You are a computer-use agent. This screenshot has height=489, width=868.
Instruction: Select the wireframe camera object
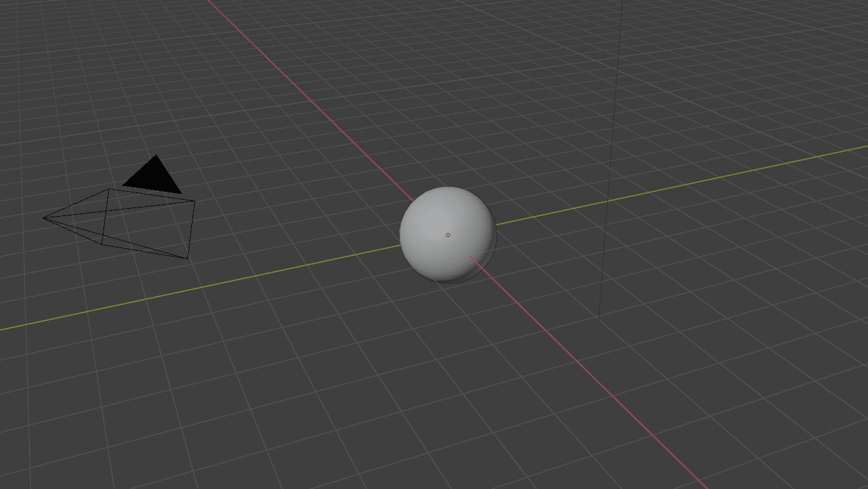click(119, 207)
